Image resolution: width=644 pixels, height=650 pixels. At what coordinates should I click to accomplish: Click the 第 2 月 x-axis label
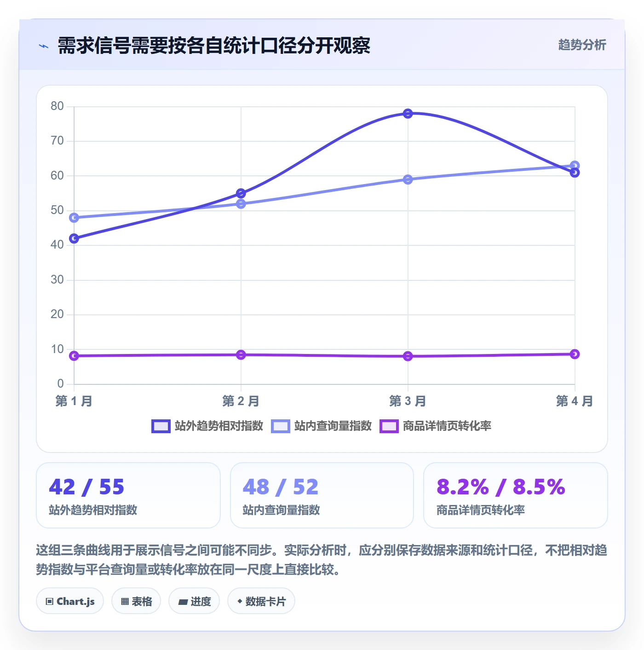pos(241,401)
